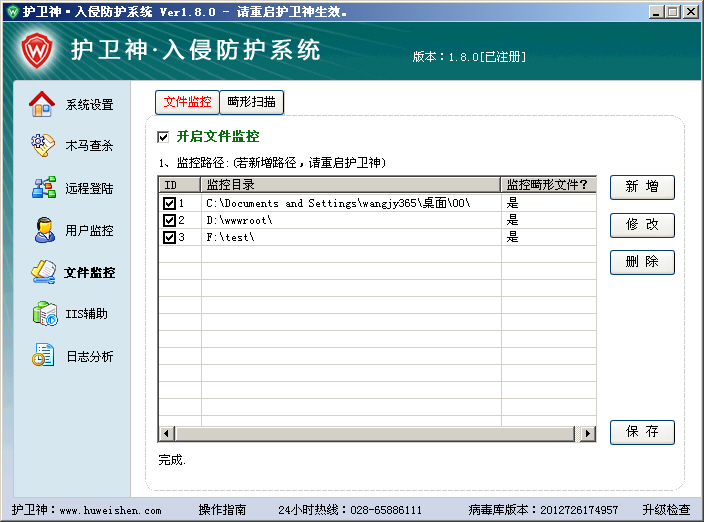Screen dimensions: 704x522
Task: Switch to the 文件监控 tab
Action: tap(187, 102)
